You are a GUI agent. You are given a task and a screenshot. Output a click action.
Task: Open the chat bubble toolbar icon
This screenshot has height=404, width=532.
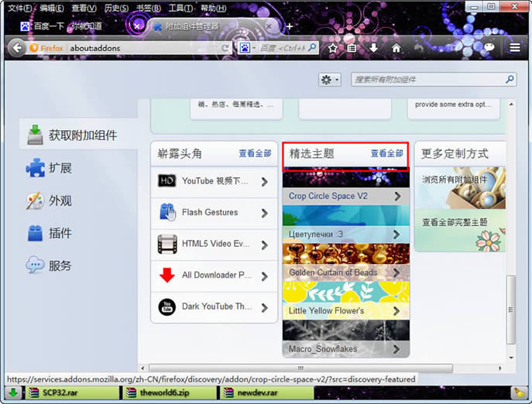tap(489, 47)
